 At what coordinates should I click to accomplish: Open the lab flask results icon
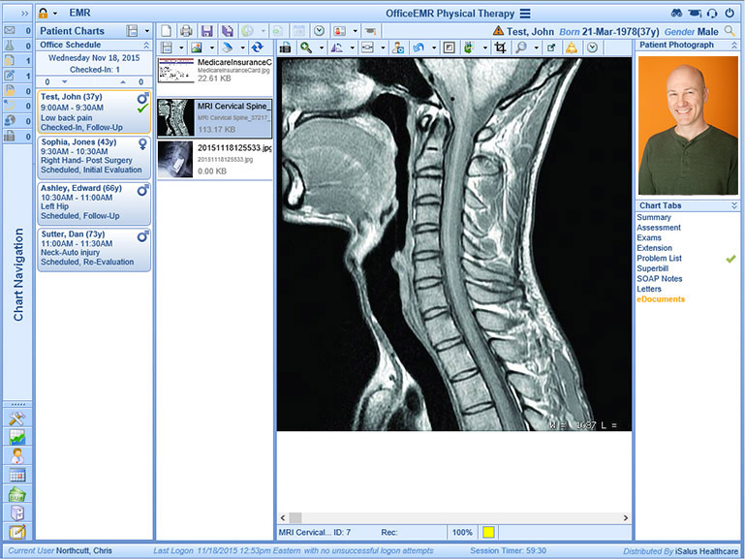pos(10,46)
